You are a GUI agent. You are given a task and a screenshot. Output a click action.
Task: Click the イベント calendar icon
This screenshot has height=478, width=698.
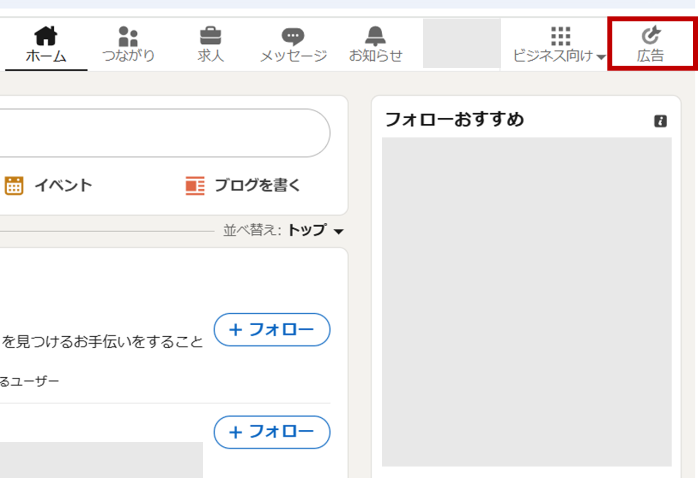point(14,186)
